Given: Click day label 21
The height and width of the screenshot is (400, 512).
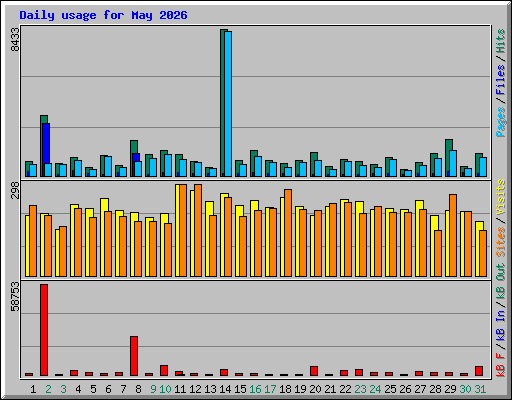Looking at the screenshot, I should tap(330, 389).
